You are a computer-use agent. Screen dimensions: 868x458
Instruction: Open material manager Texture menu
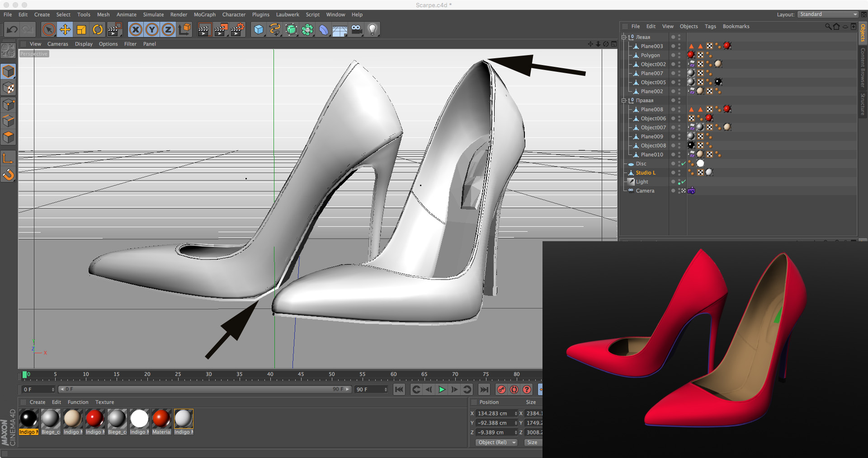click(104, 402)
